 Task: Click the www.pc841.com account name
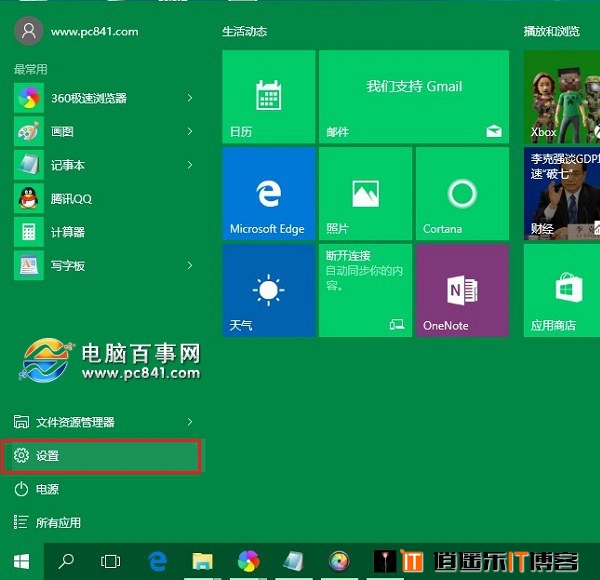pos(95,32)
